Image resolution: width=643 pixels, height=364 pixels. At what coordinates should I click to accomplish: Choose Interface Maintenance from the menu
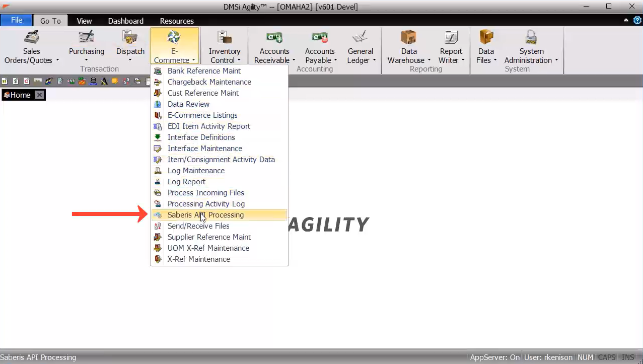(x=204, y=149)
